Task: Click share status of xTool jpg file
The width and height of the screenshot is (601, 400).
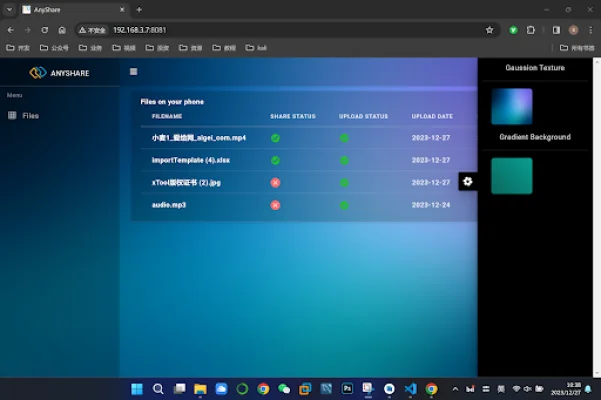Action: [x=275, y=182]
